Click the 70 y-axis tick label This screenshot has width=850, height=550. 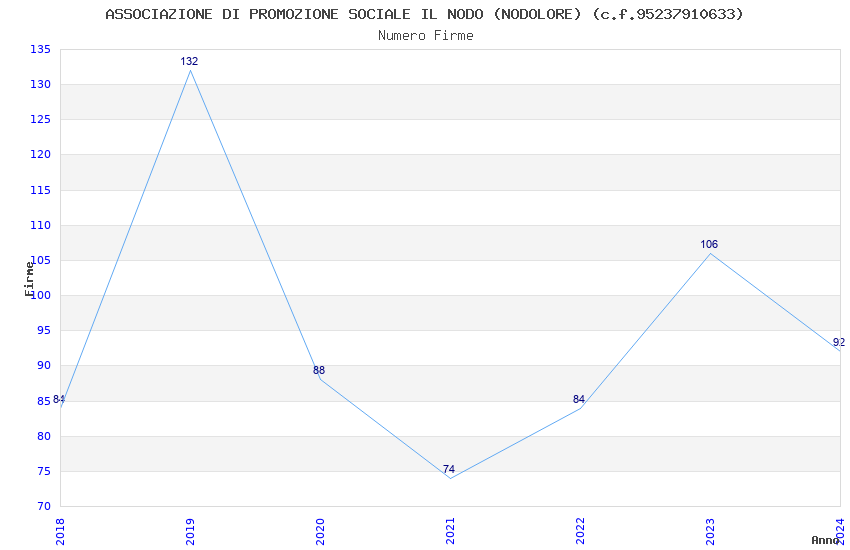tap(44, 507)
